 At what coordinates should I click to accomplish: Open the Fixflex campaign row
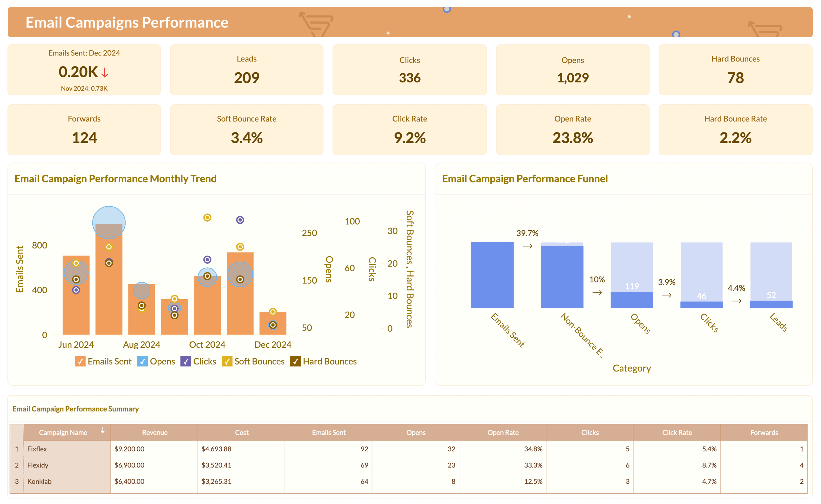pos(37,449)
